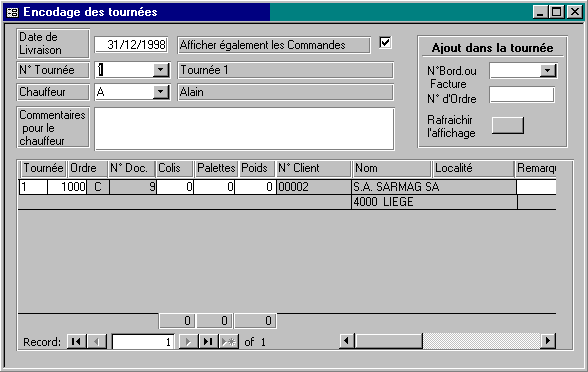Toggle 'Afficher également les Commandes' checkbox
The image size is (588, 372).
click(x=385, y=42)
